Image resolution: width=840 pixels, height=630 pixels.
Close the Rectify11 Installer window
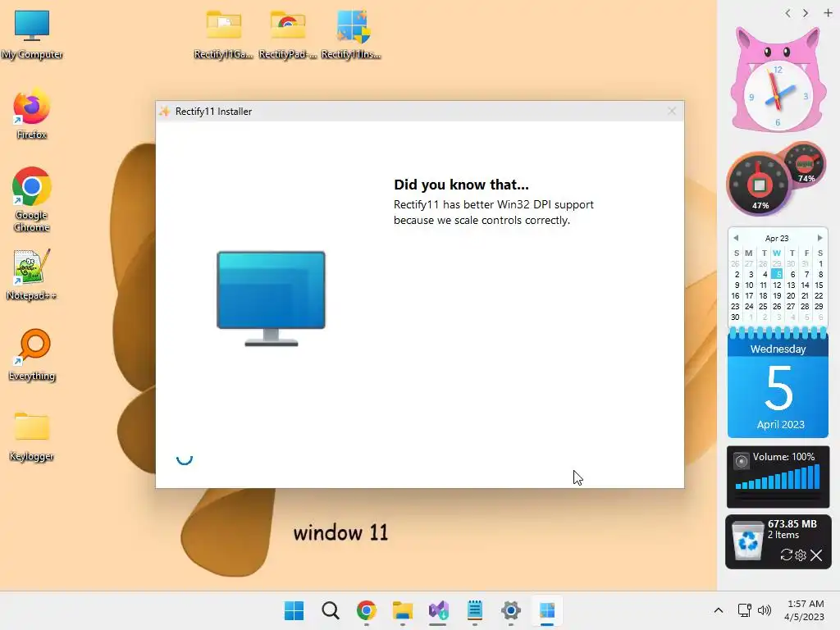pos(672,111)
